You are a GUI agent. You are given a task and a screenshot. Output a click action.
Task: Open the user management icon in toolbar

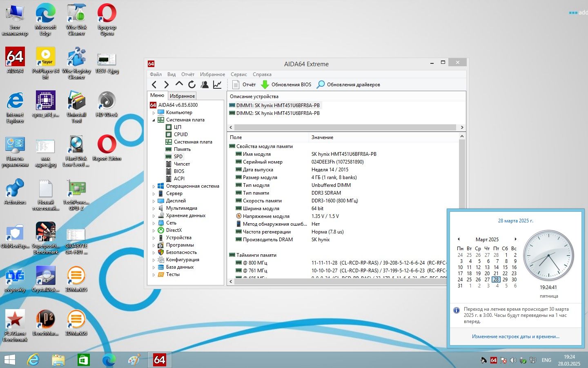click(x=205, y=85)
